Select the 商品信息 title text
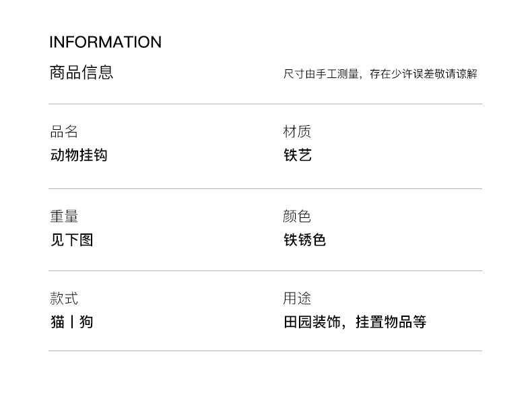This screenshot has width=532, height=403. 81,73
